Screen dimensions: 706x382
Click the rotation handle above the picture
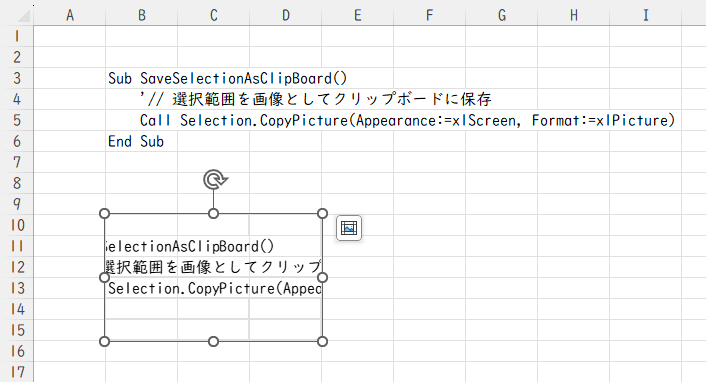(215, 179)
